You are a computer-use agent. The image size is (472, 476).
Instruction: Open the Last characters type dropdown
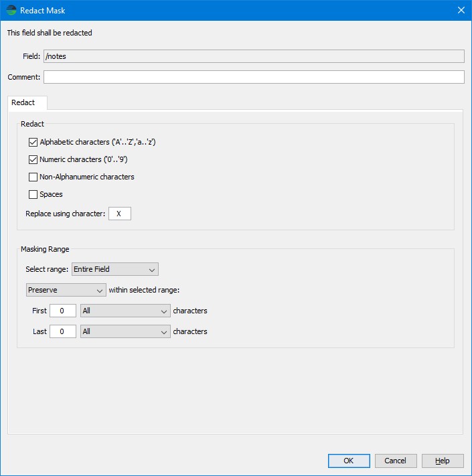[x=125, y=331]
